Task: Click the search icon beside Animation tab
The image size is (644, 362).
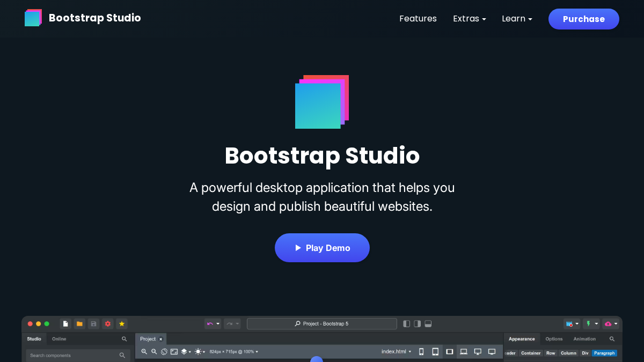Action: [x=612, y=339]
